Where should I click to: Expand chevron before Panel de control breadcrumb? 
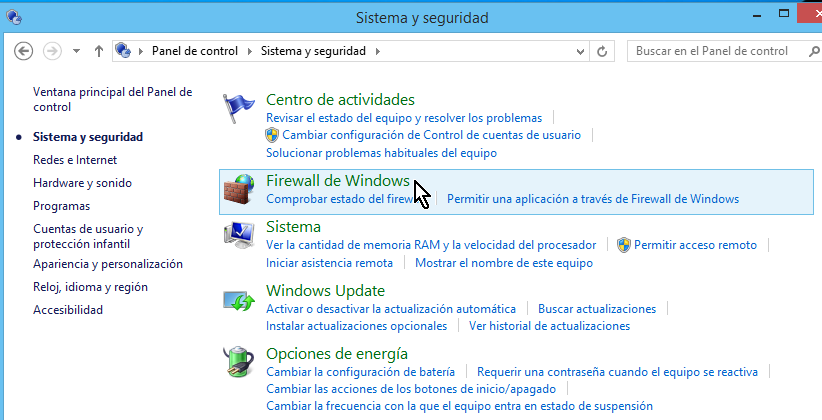[x=140, y=51]
